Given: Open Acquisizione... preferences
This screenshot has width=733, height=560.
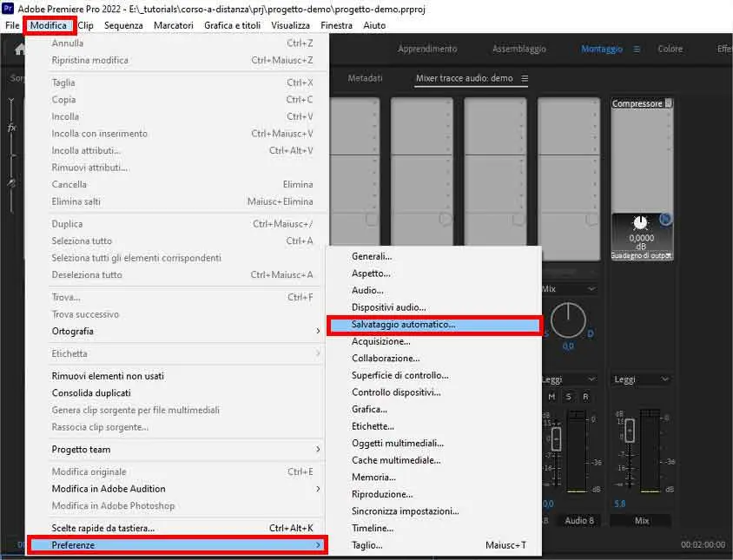Looking at the screenshot, I should pyautogui.click(x=434, y=341).
